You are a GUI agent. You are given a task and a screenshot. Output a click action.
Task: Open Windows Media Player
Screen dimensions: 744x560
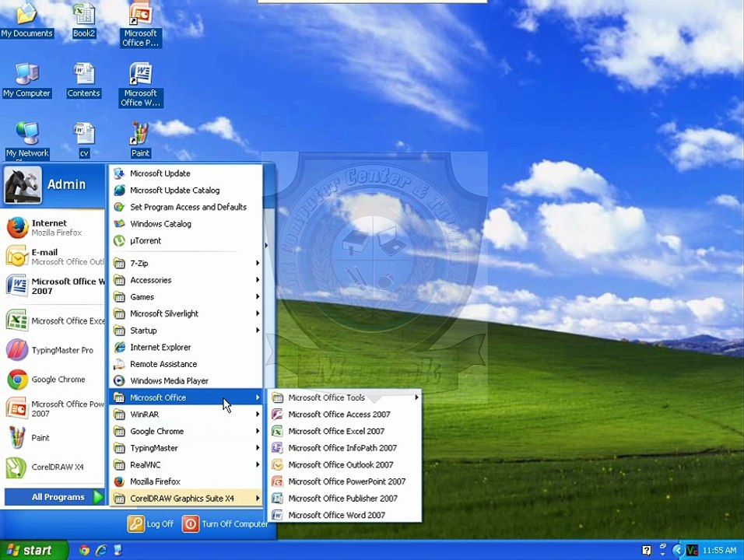click(186, 381)
